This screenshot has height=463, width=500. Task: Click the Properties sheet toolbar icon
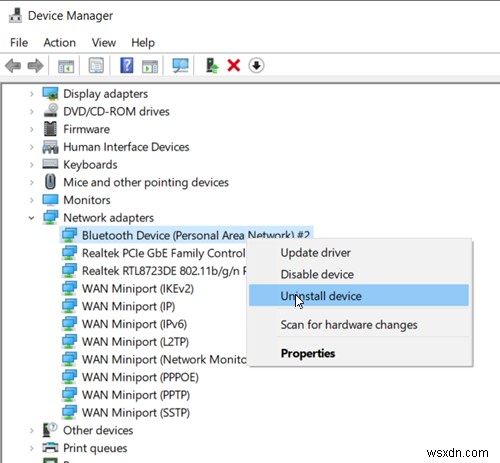pos(96,65)
